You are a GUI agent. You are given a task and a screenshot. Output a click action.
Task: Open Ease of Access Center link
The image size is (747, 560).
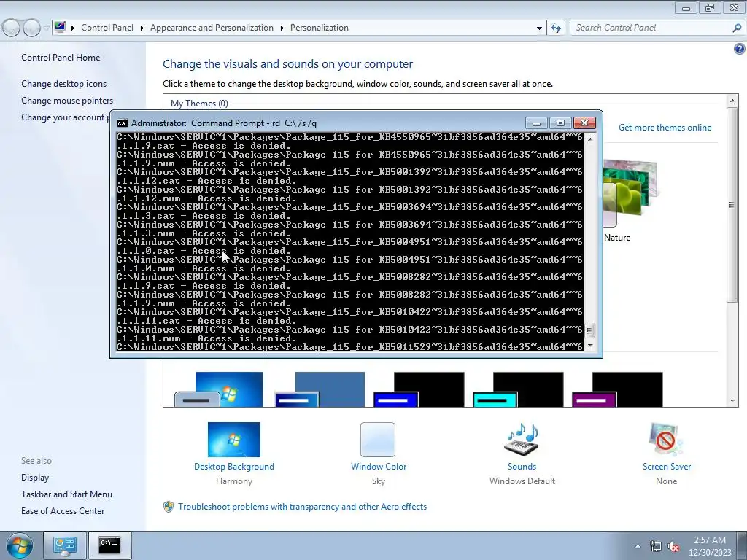point(63,511)
